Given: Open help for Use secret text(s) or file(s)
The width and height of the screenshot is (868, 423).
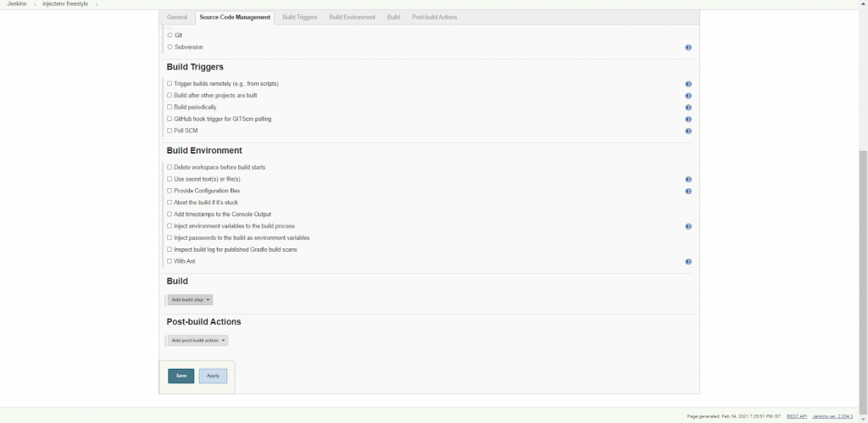Looking at the screenshot, I should tap(688, 180).
